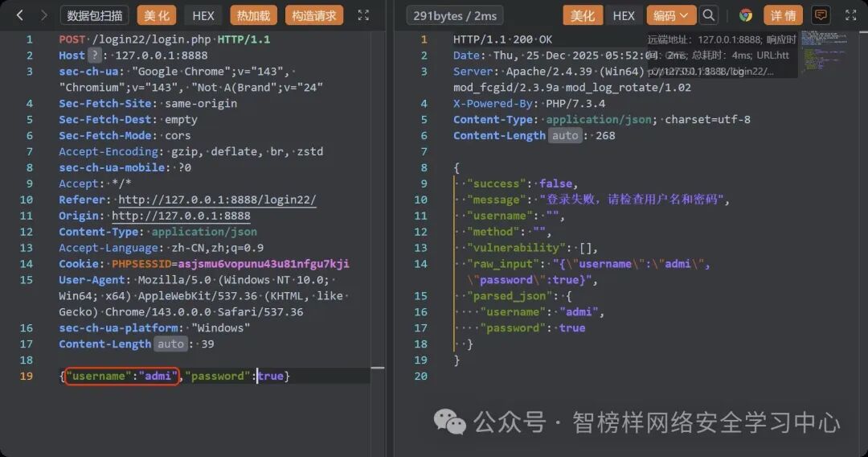Click the request scrollbar marker beside line 19
The image size is (868, 457).
pyautogui.click(x=378, y=368)
